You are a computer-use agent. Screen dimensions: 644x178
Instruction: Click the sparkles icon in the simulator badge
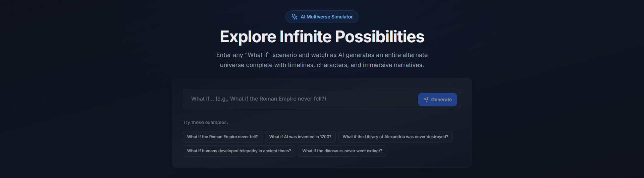point(294,17)
